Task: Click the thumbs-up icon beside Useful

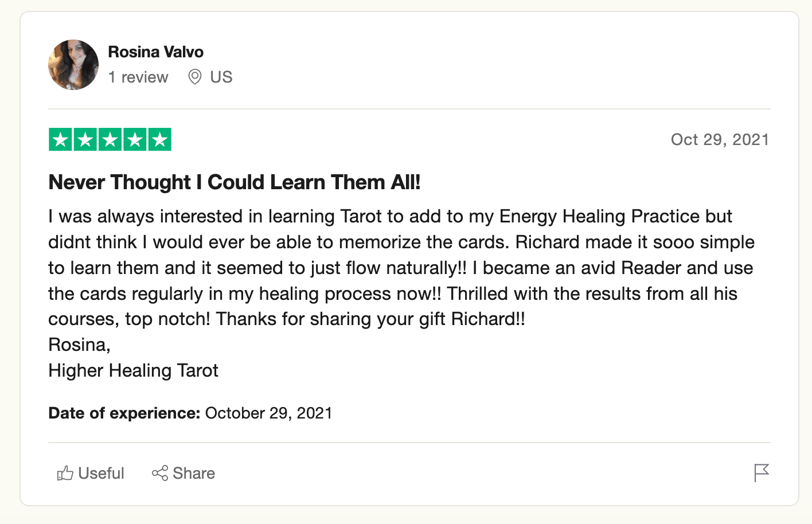Action: pos(65,473)
